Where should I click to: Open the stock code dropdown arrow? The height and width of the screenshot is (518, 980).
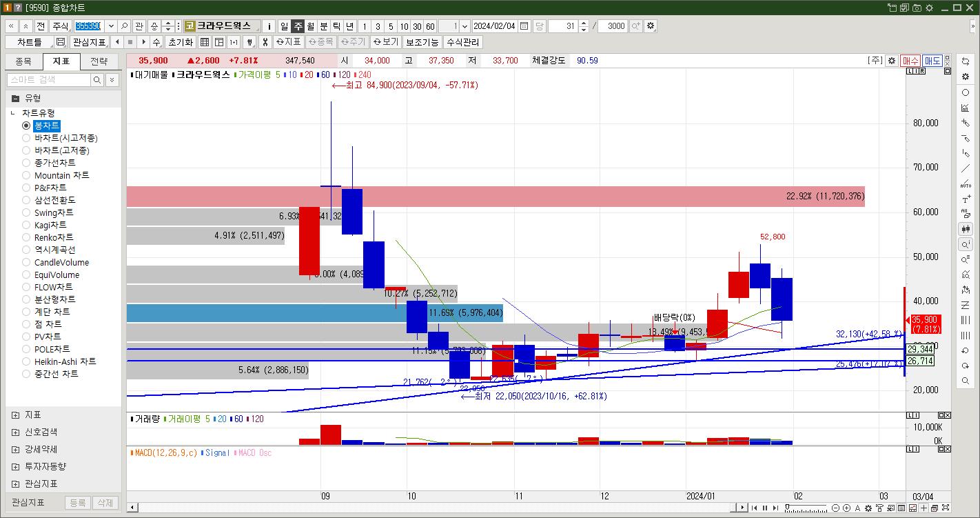(111, 26)
